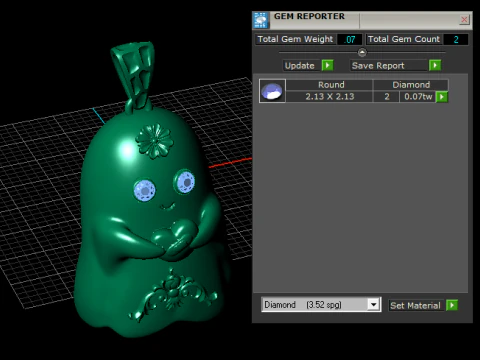Click the Total Gem Count value field
The height and width of the screenshot is (360, 480).
456,39
